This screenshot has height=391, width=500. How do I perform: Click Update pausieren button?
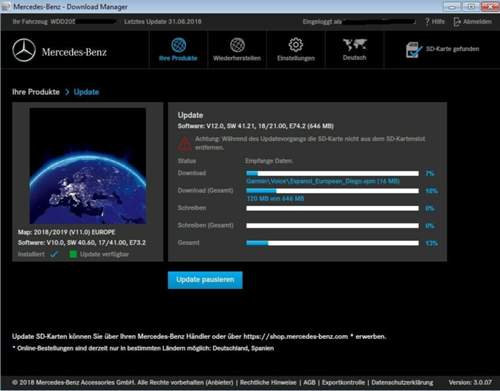(x=205, y=280)
